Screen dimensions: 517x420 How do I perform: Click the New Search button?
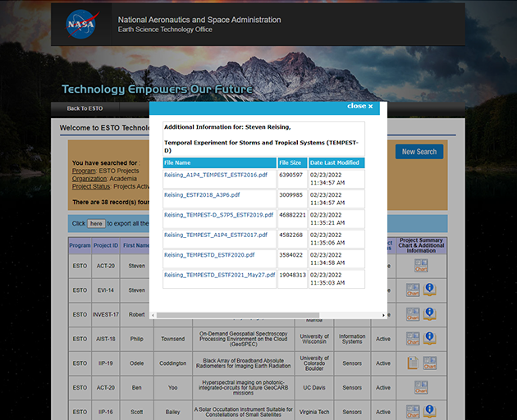(419, 152)
